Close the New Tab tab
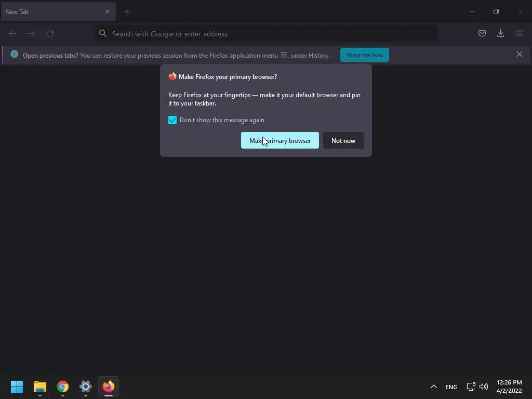Image resolution: width=532 pixels, height=399 pixels. [108, 11]
